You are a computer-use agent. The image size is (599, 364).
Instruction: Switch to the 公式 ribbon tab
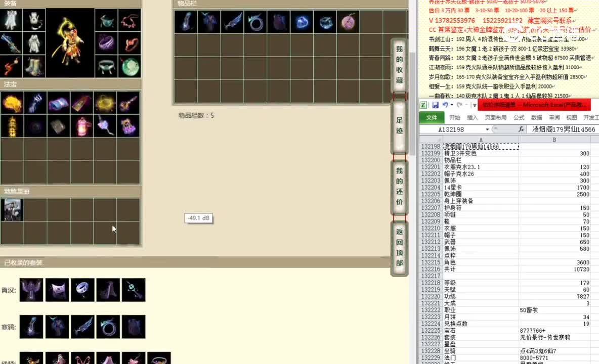pos(519,117)
